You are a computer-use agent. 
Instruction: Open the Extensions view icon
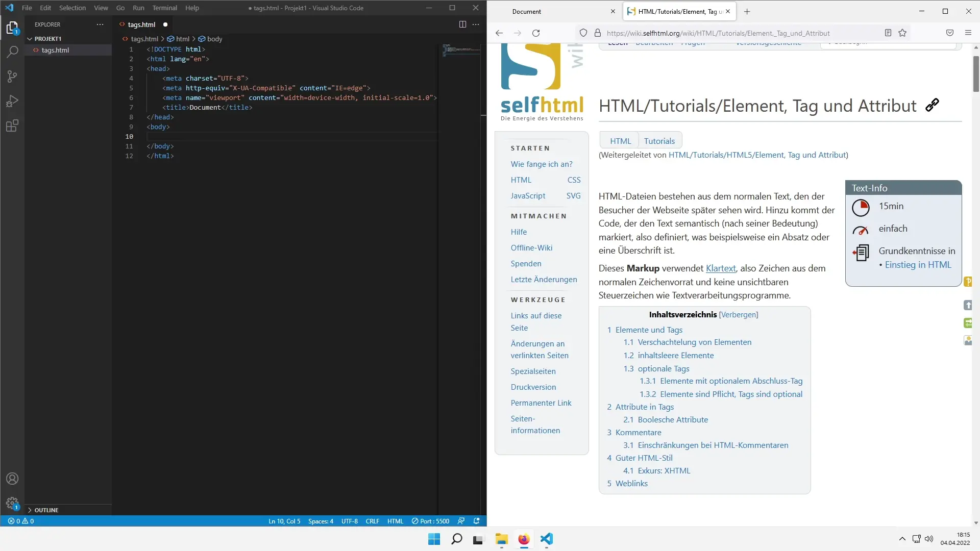point(12,126)
